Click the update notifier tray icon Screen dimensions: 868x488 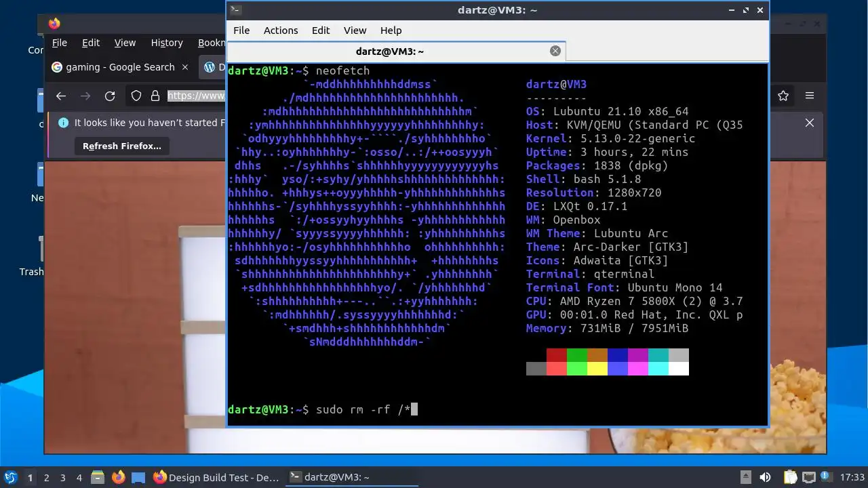(826, 477)
